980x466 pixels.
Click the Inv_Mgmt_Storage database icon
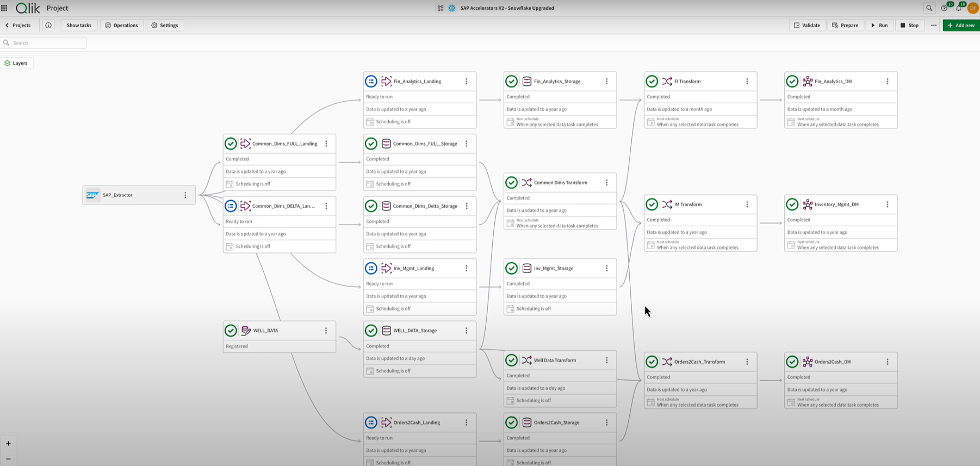[x=526, y=268]
